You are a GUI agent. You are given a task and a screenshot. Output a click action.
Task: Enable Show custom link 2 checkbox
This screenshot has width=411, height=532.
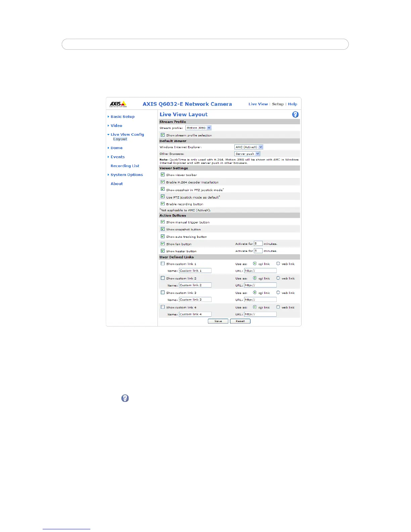163,278
